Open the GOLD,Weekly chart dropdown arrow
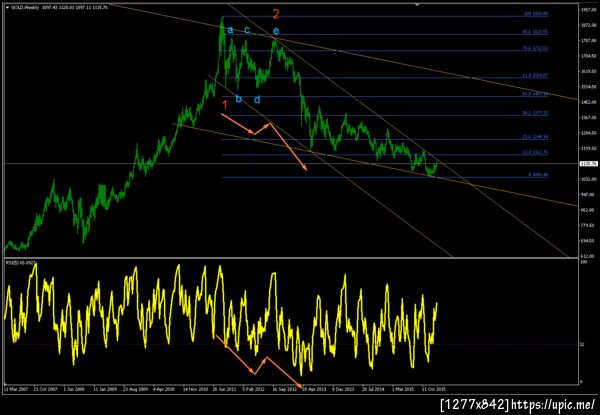The width and height of the screenshot is (600, 415). [7, 7]
